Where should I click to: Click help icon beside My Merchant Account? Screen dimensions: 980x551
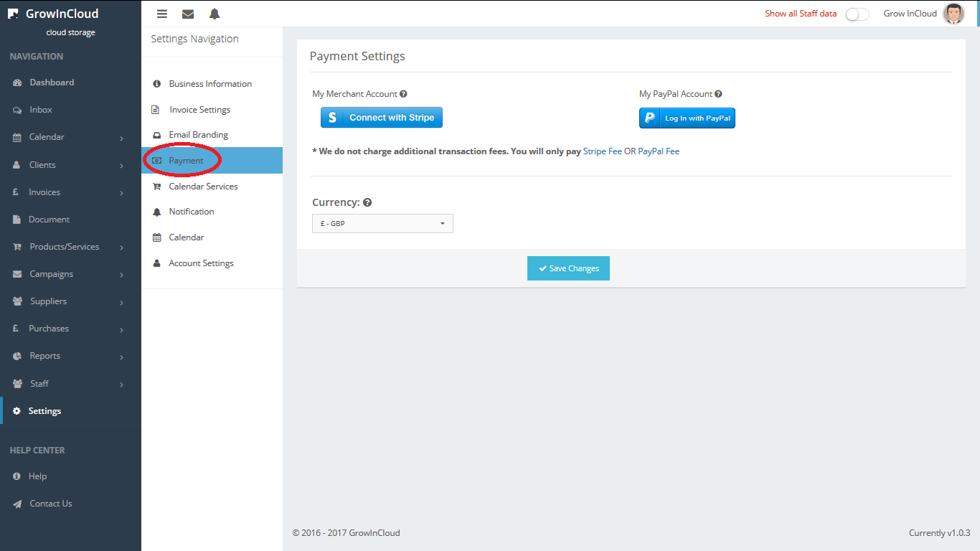pyautogui.click(x=404, y=94)
